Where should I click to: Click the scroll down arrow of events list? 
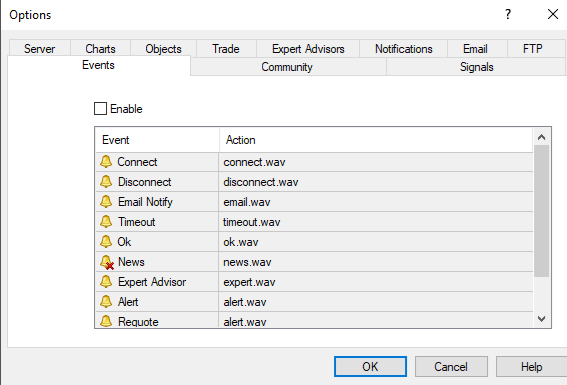point(541,319)
